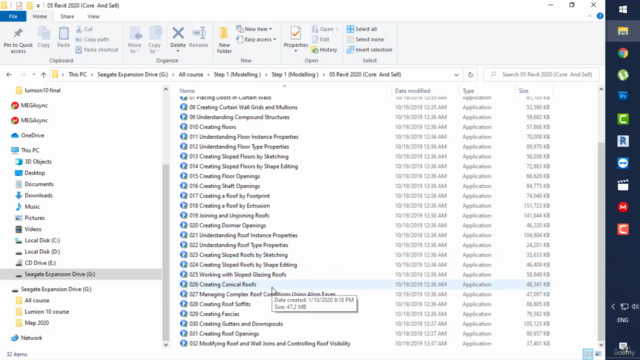
Task: Open Google Chrome from taskbar
Action: point(623,53)
